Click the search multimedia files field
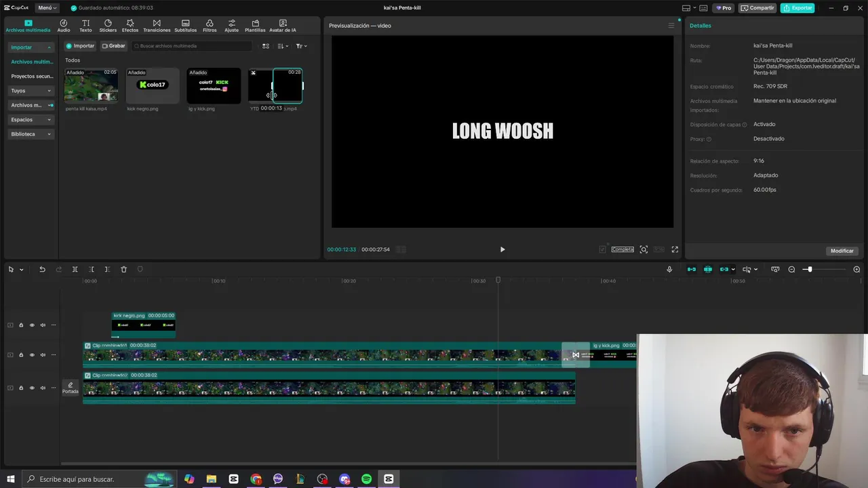The height and width of the screenshot is (488, 868). click(x=192, y=46)
